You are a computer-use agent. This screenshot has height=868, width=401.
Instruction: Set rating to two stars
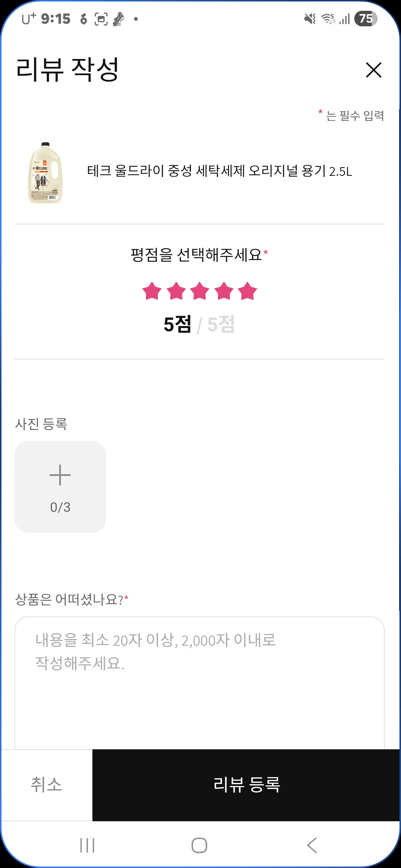(x=176, y=291)
